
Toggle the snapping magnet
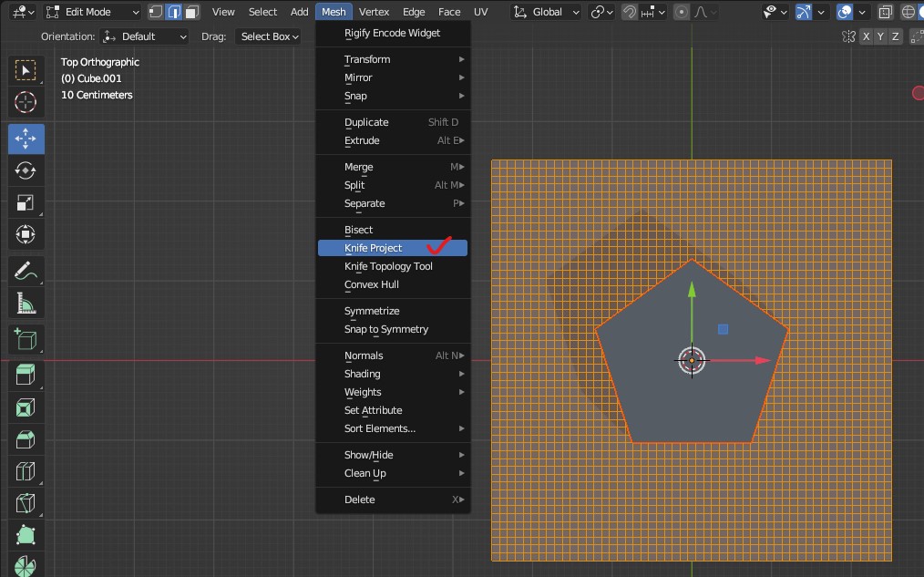click(630, 12)
